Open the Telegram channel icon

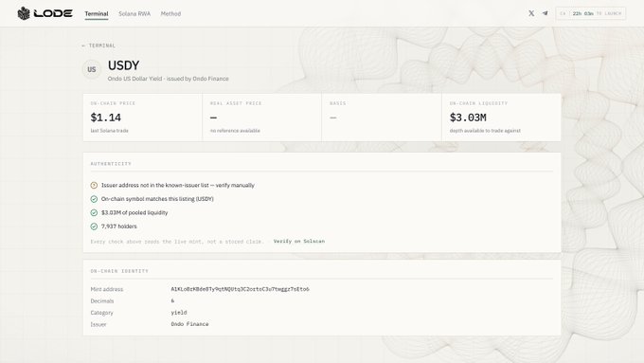pyautogui.click(x=545, y=13)
